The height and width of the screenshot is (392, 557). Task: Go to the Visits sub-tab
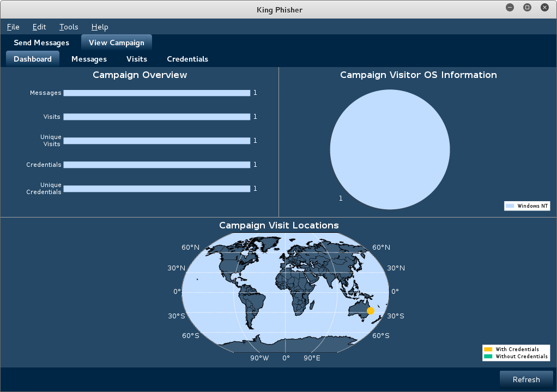pyautogui.click(x=137, y=59)
